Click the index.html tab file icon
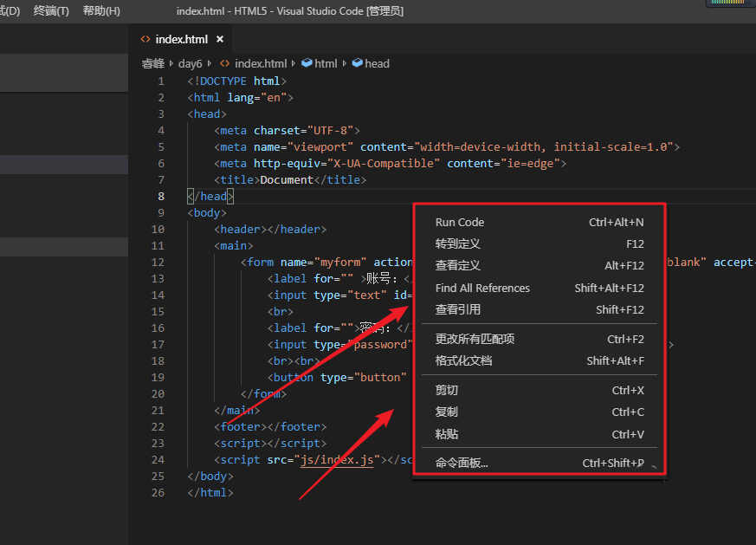Screen dimensions: 756x545 tap(145, 39)
